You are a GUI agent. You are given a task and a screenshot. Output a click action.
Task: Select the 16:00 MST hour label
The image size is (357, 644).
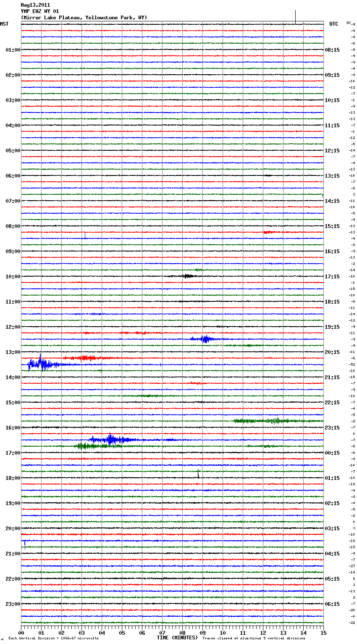tap(13, 428)
